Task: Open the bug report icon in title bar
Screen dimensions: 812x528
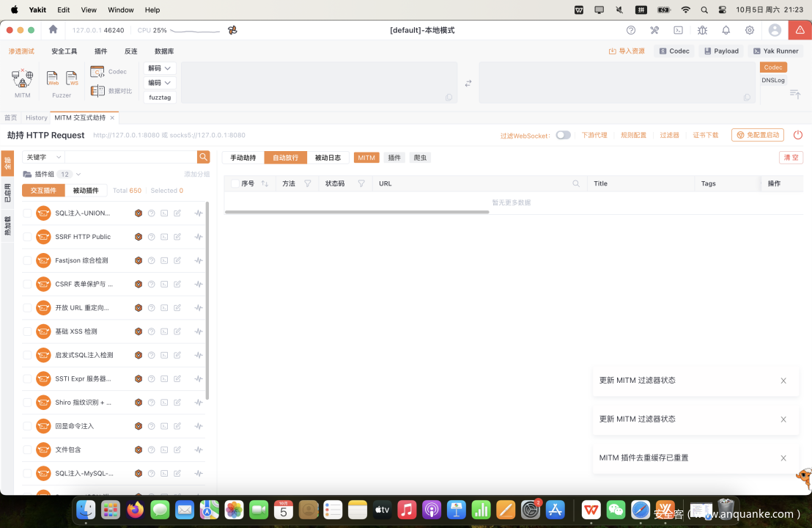Action: point(702,30)
